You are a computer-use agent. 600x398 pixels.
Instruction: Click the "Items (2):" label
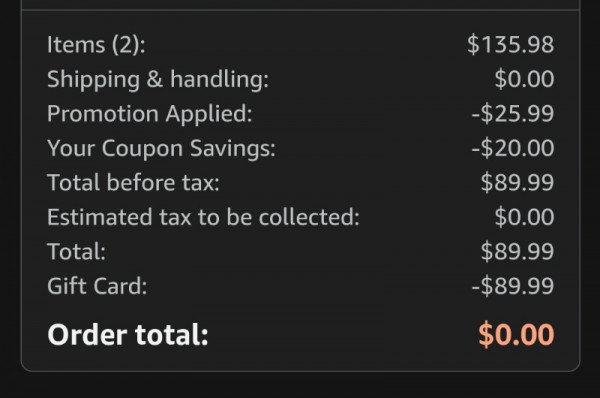tap(96, 45)
